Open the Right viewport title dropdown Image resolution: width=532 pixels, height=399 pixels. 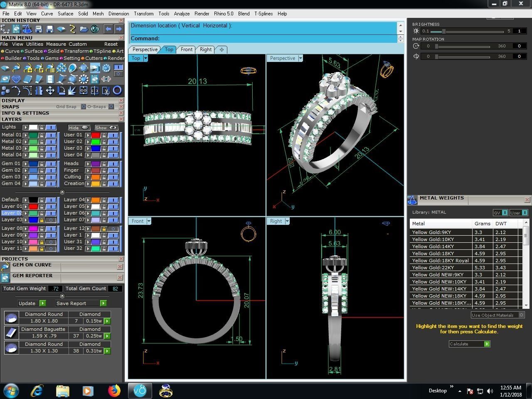[x=287, y=221]
